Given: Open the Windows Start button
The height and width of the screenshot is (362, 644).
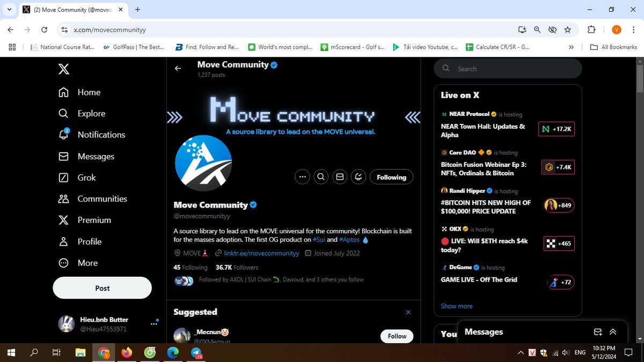Looking at the screenshot, I should (x=11, y=352).
